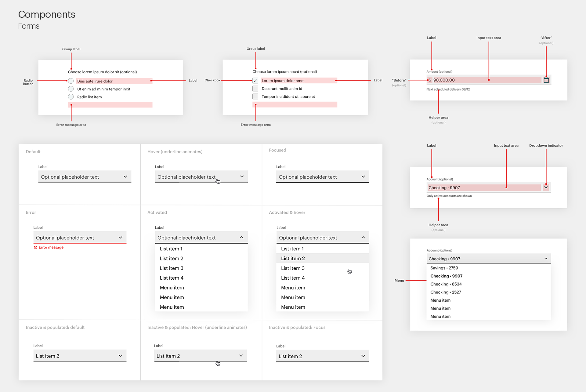Image resolution: width=586 pixels, height=392 pixels.
Task: Click highlighted List item 2 in hover menu
Action: [x=293, y=258]
